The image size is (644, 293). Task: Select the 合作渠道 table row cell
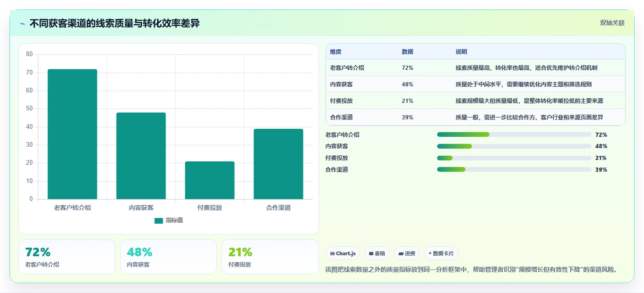[341, 117]
